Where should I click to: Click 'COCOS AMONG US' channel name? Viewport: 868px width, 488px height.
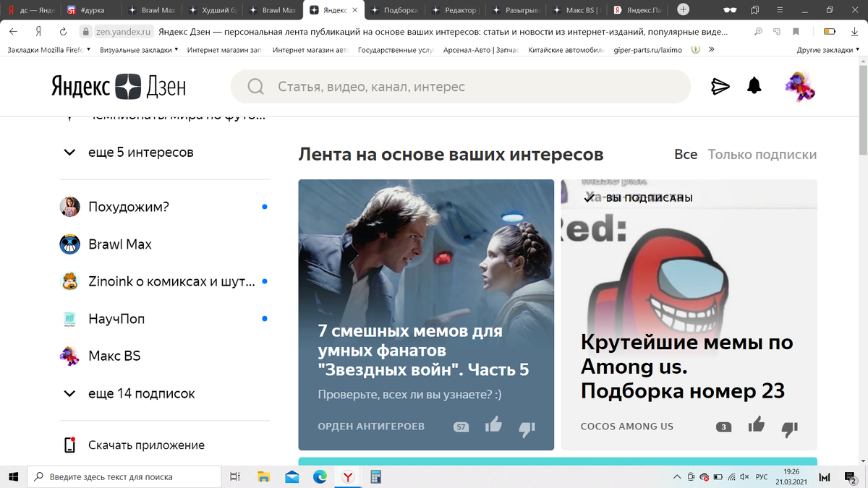627,427
